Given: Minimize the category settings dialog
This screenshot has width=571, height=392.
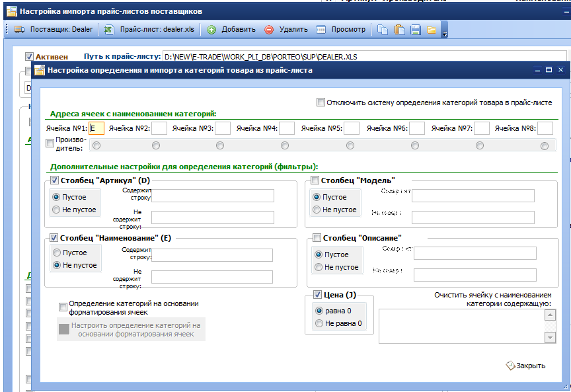Looking at the screenshot, I should pos(537,70).
